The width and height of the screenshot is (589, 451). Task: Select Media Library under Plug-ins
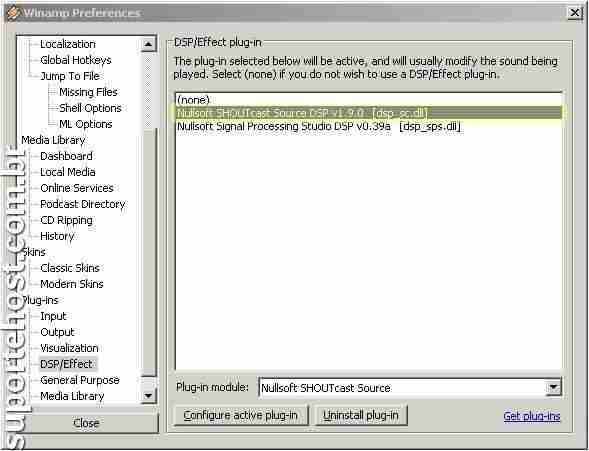72,396
